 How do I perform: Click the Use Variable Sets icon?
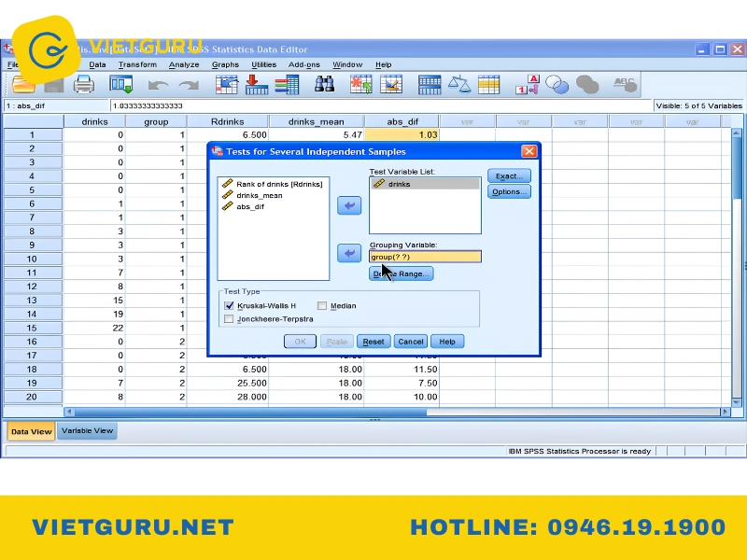(x=557, y=85)
